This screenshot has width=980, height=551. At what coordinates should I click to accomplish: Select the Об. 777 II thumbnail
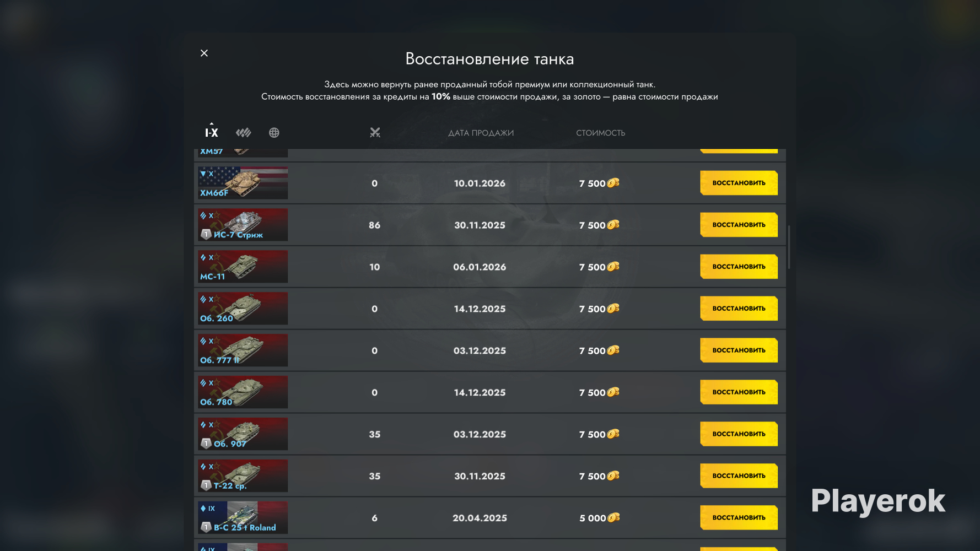click(243, 350)
